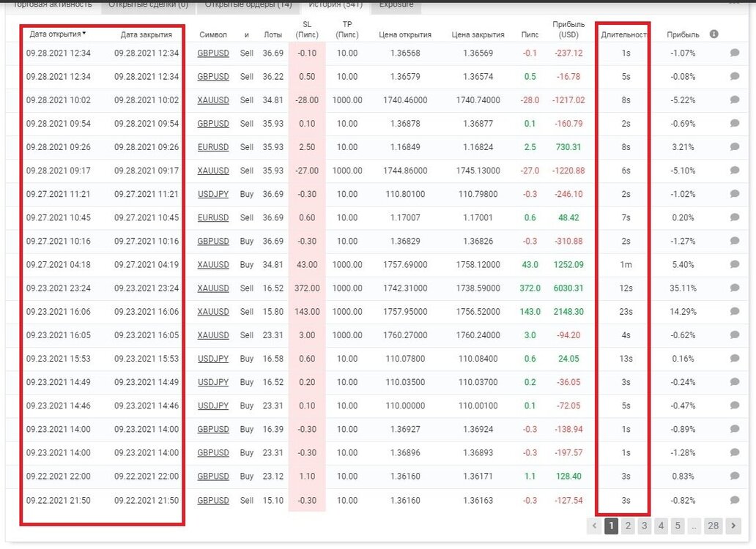The image size is (756, 549).
Task: Open the Торговая активность tab
Action: pos(52,4)
